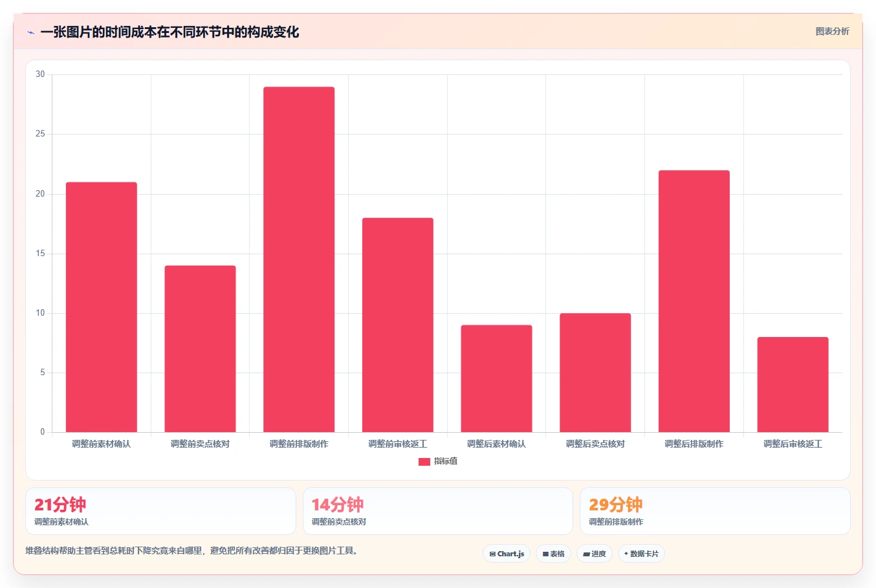This screenshot has width=876, height=588.
Task: Click the 14分钟 data card value
Action: 338,505
